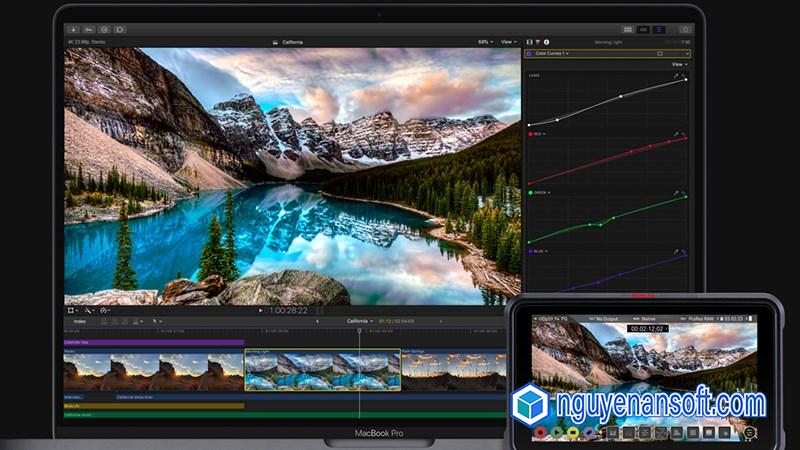Viewport: 800px width, 450px height.
Task: Open the viewer zoom percentage dropdown
Action: click(485, 42)
